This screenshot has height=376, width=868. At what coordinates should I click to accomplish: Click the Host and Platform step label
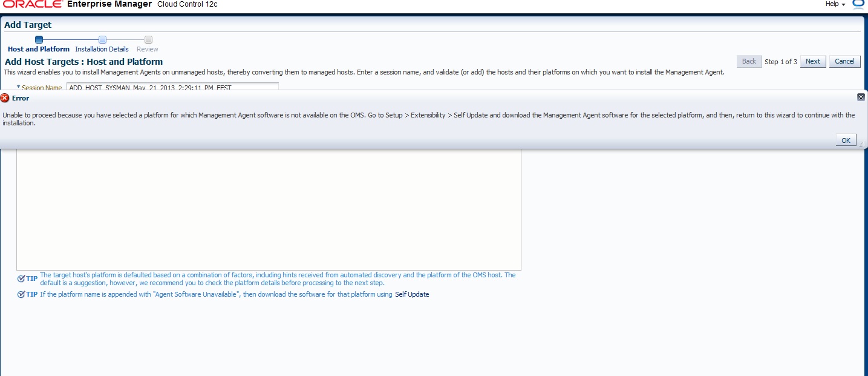39,49
